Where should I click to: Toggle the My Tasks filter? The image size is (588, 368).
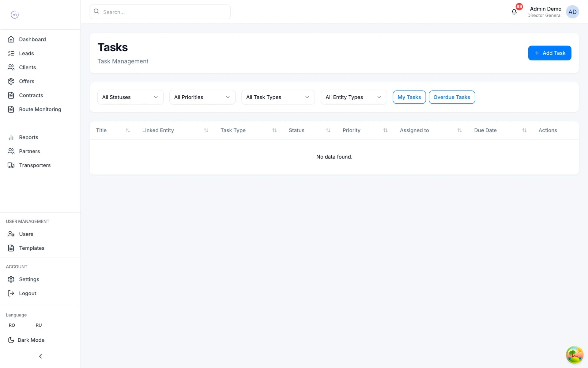coord(409,97)
